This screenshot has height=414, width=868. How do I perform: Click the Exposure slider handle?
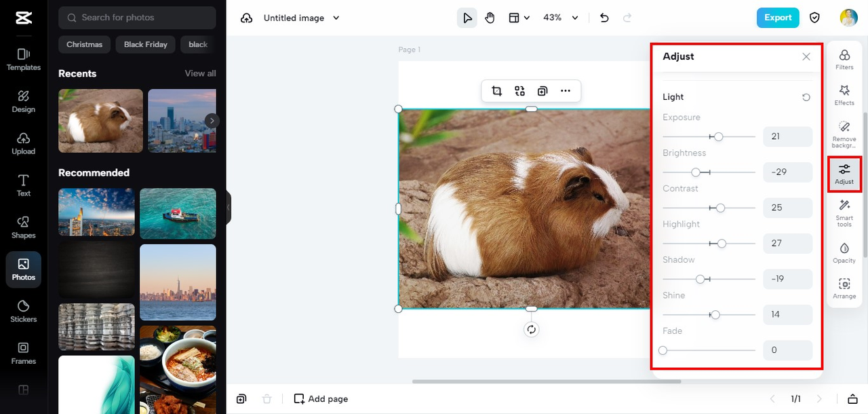pyautogui.click(x=719, y=136)
